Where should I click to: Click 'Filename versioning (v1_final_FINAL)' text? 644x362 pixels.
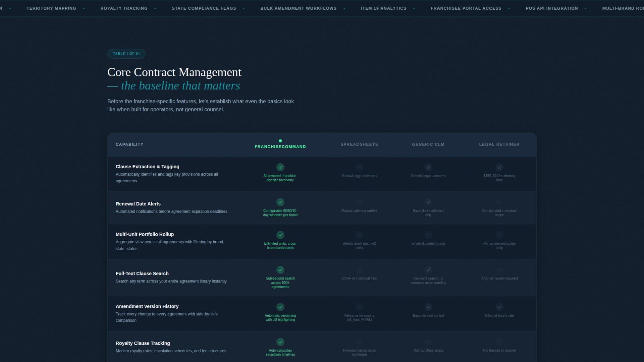pyautogui.click(x=359, y=317)
